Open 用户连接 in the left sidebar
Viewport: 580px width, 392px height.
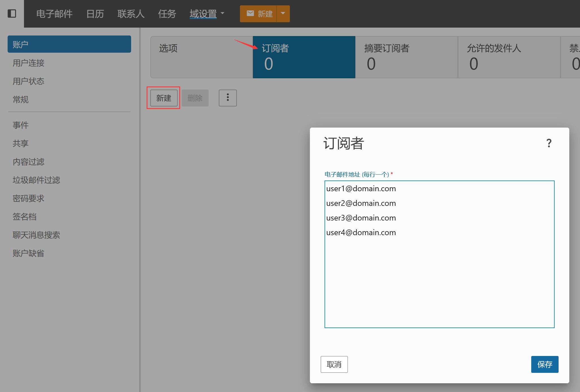pyautogui.click(x=28, y=63)
